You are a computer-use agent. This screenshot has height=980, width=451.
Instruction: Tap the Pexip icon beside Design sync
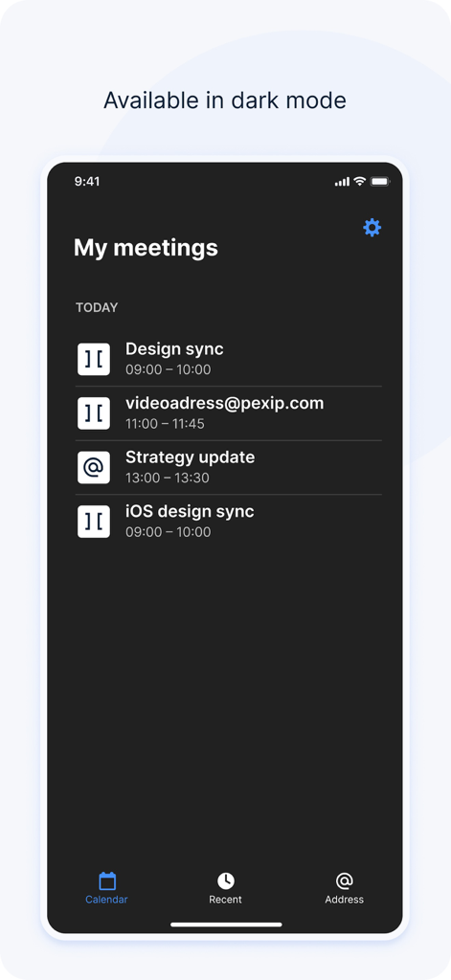(94, 360)
